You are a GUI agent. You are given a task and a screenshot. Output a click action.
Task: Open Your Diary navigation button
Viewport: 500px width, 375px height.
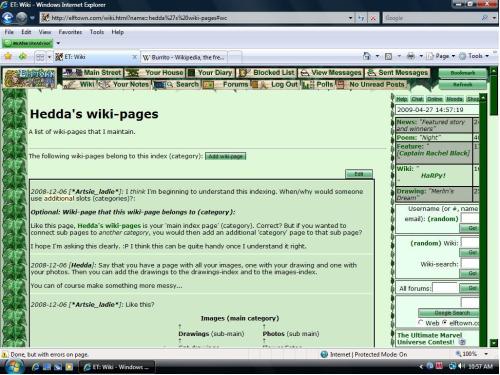click(x=210, y=72)
